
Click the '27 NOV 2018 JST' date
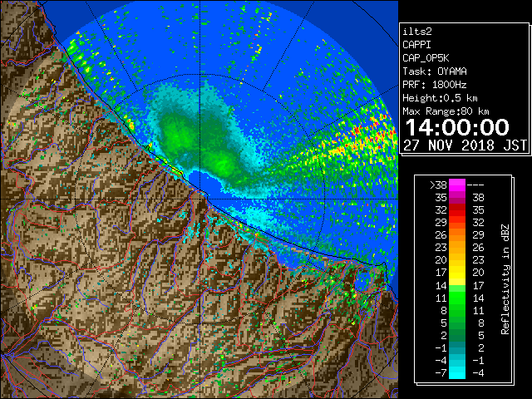point(465,145)
